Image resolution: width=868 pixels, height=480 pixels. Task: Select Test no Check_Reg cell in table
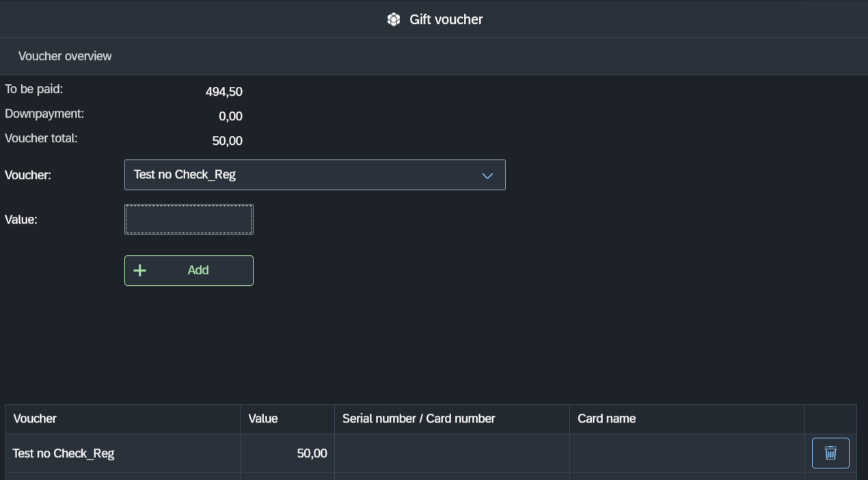pyautogui.click(x=64, y=453)
